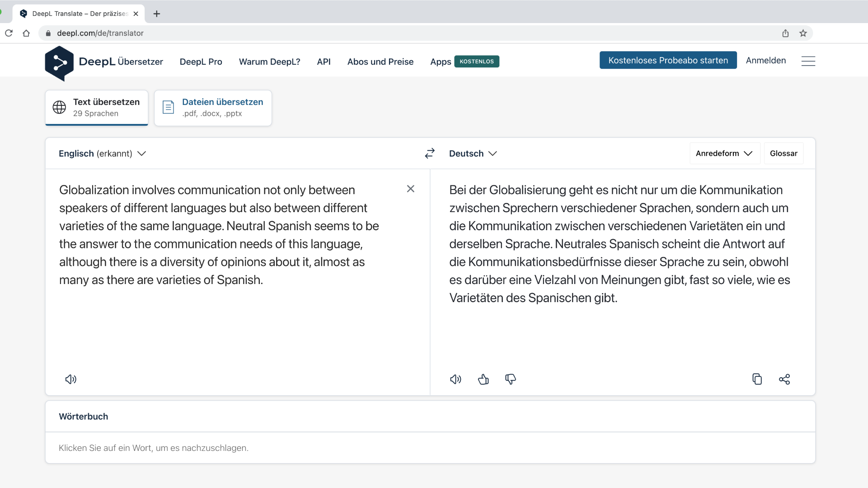Viewport: 868px width, 488px height.
Task: Switch to Dateien übersetzen tab
Action: 213,108
